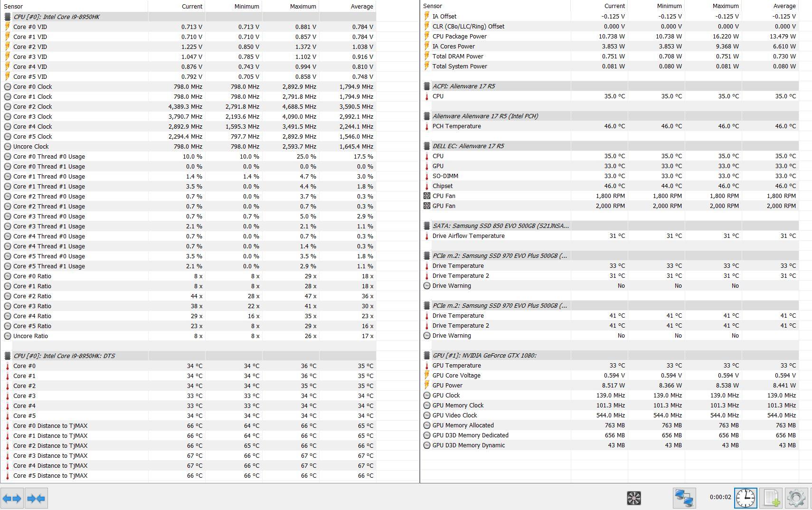Click the CPU Fan icon in DELL EC section
This screenshot has height=510, width=812.
[427, 196]
